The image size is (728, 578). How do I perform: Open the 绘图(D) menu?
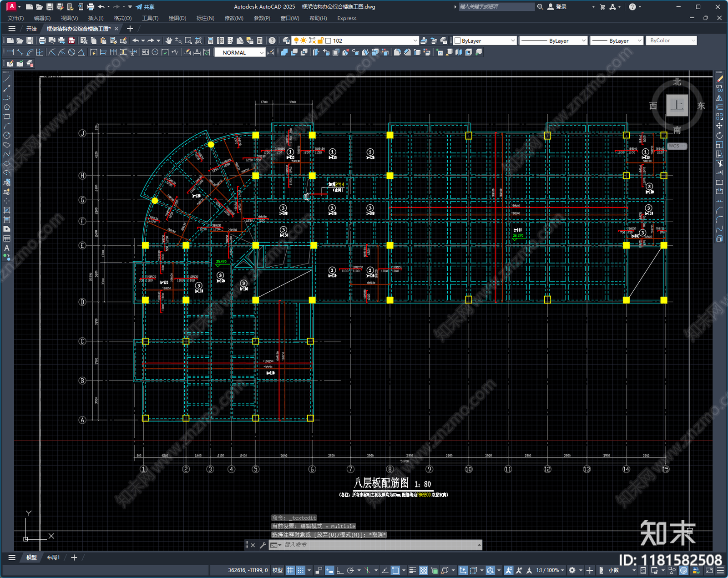(177, 18)
